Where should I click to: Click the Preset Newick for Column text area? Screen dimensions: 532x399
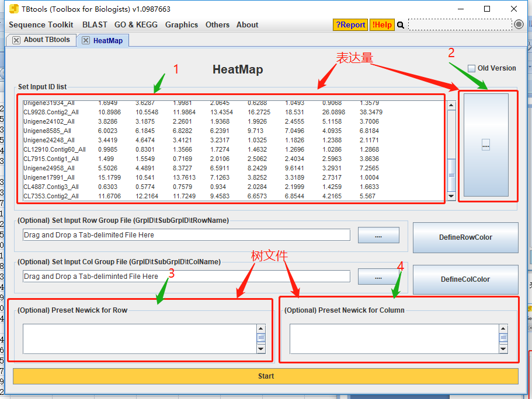click(394, 339)
